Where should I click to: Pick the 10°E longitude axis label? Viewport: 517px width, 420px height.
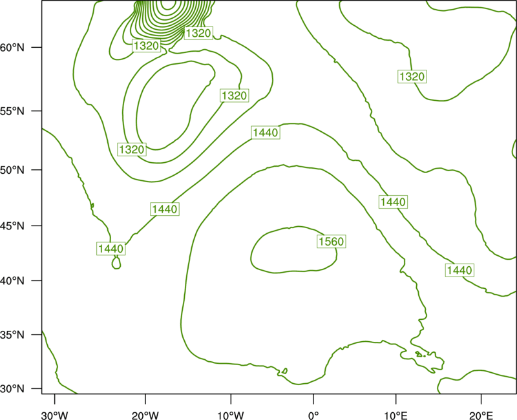(x=396, y=415)
